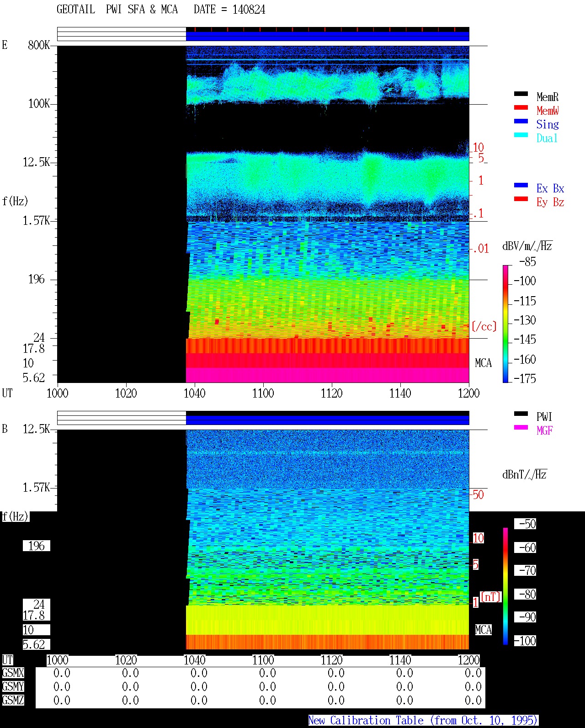Click the 12.5K label on the B panel

[37, 429]
